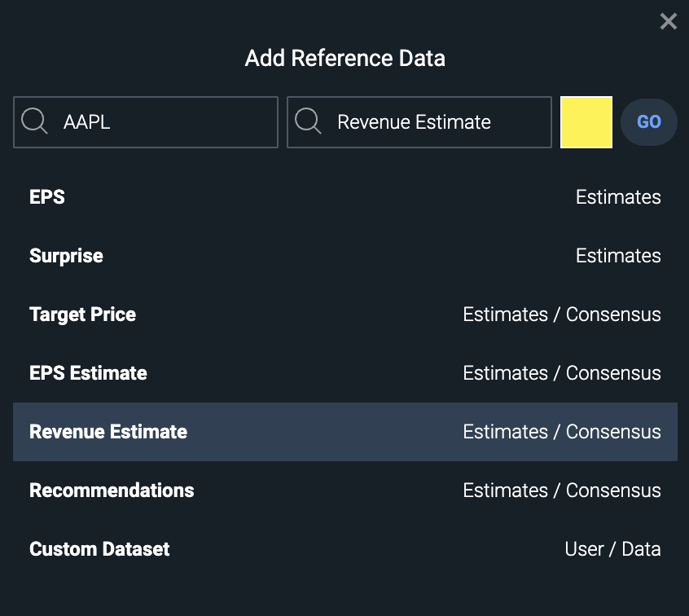Click Estimates label beside EPS
The height and width of the screenshot is (616, 689).
click(x=618, y=196)
